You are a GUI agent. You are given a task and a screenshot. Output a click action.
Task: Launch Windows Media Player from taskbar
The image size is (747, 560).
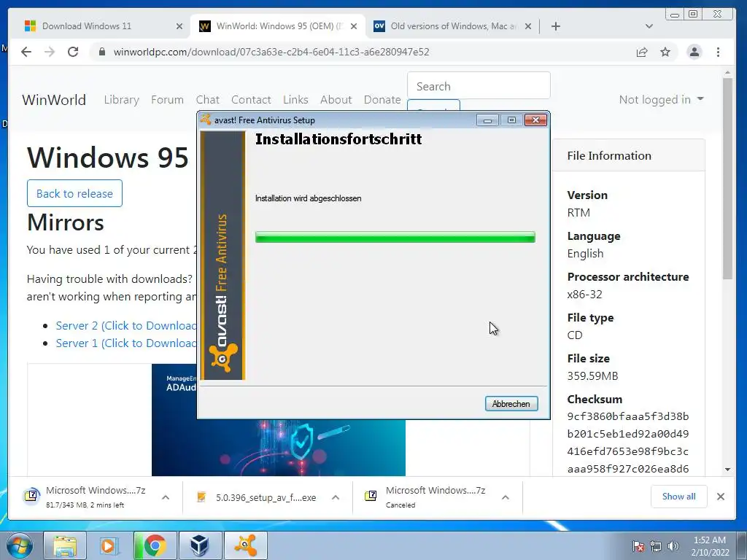[109, 545]
